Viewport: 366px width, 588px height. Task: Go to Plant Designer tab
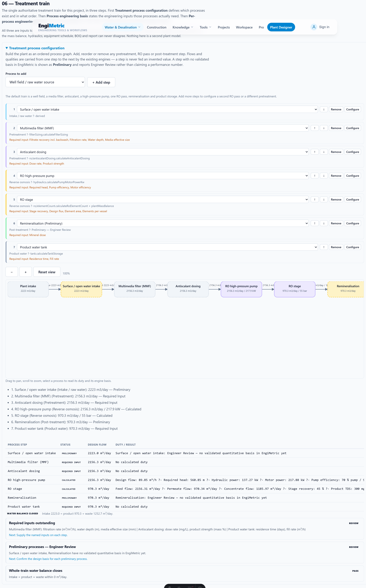click(281, 27)
